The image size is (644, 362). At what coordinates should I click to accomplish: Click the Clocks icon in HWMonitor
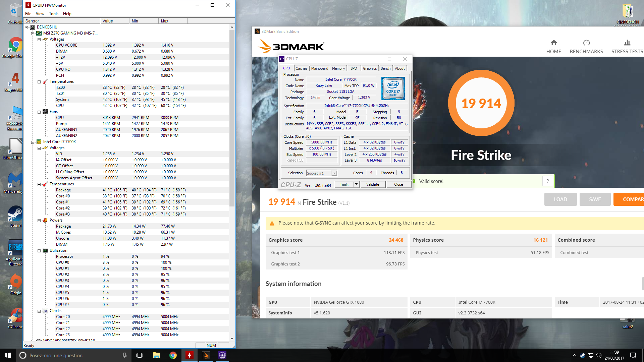45,311
